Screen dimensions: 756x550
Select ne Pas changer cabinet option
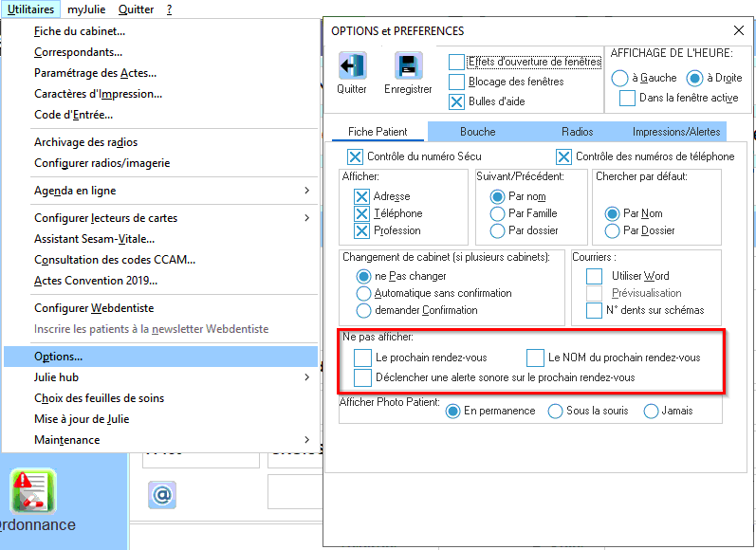363,276
